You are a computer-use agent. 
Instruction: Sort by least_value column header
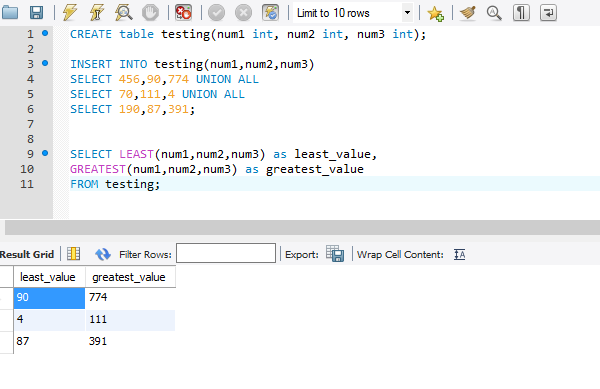pyautogui.click(x=49, y=277)
